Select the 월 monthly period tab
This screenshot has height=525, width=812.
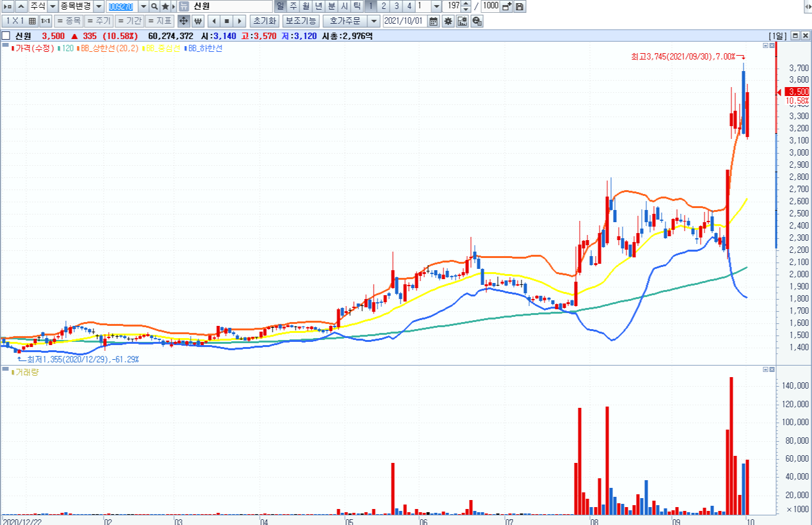[x=306, y=6]
